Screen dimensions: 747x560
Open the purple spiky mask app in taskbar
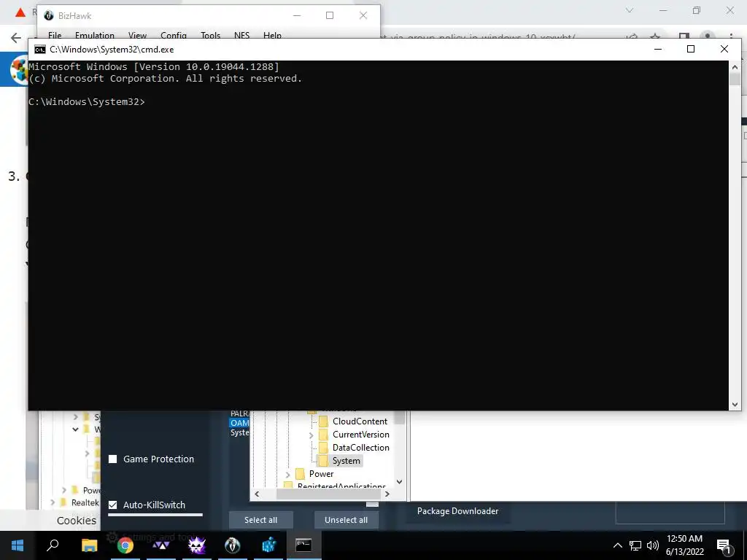[197, 545]
